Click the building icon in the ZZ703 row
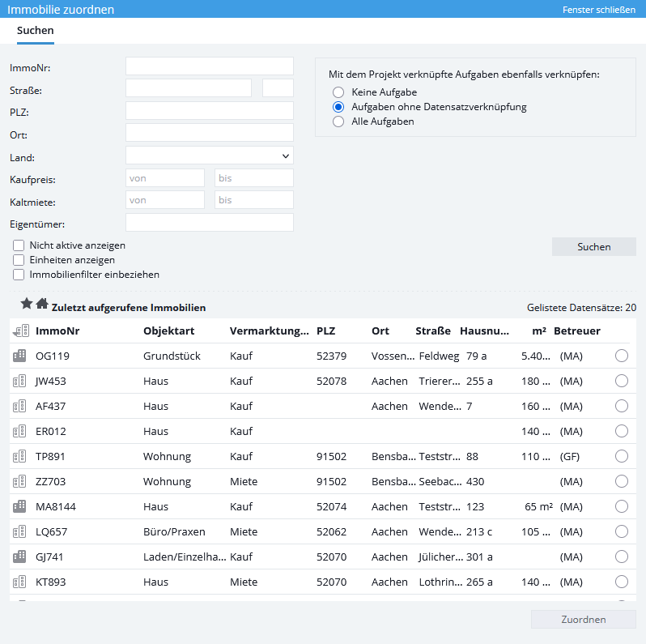Viewport: 646px width, 644px height. pyautogui.click(x=19, y=481)
